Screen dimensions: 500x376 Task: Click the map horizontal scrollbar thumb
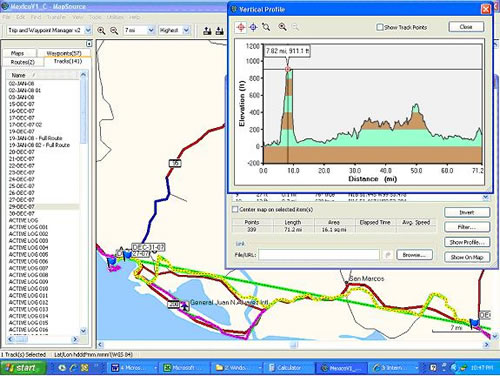pos(294,345)
